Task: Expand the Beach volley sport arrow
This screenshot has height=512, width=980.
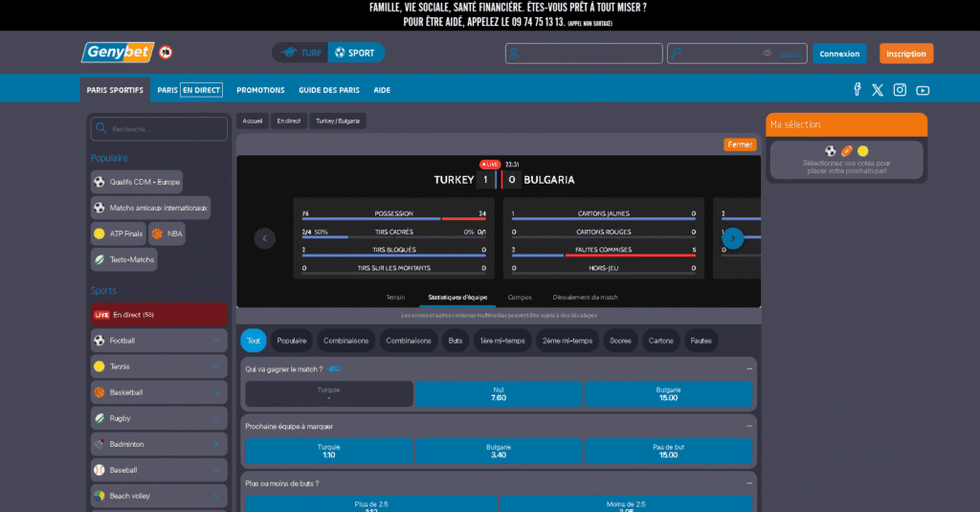Action: point(216,496)
